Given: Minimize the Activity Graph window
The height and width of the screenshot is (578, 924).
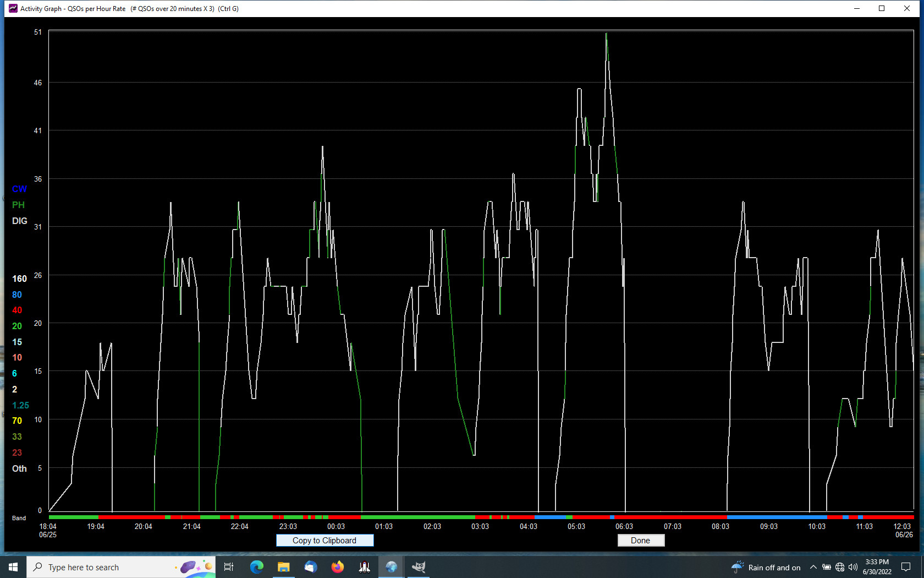Looking at the screenshot, I should tap(857, 8).
